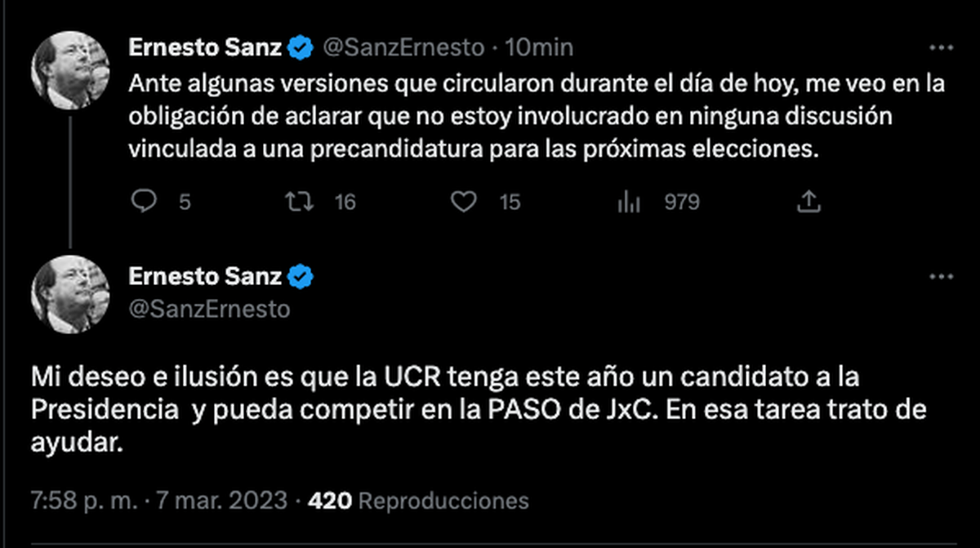
Task: Click the name Ernesto Sanz on the second tweet
Action: tap(205, 278)
